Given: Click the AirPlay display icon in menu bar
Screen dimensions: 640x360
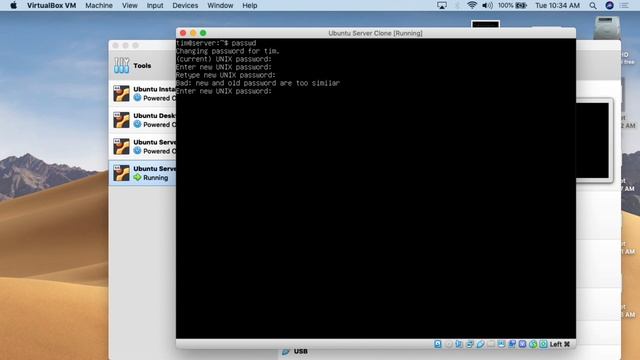Looking at the screenshot, I should (442, 5).
